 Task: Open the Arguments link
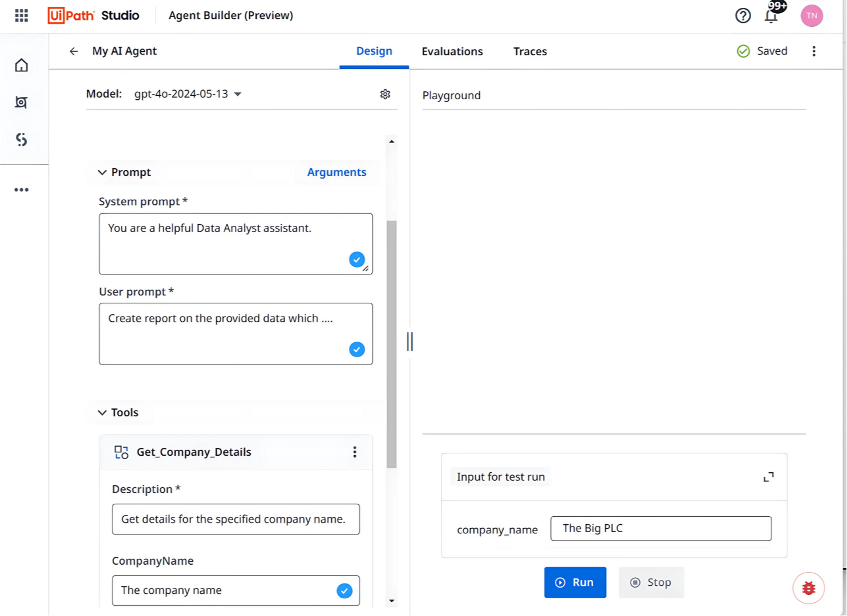[337, 172]
